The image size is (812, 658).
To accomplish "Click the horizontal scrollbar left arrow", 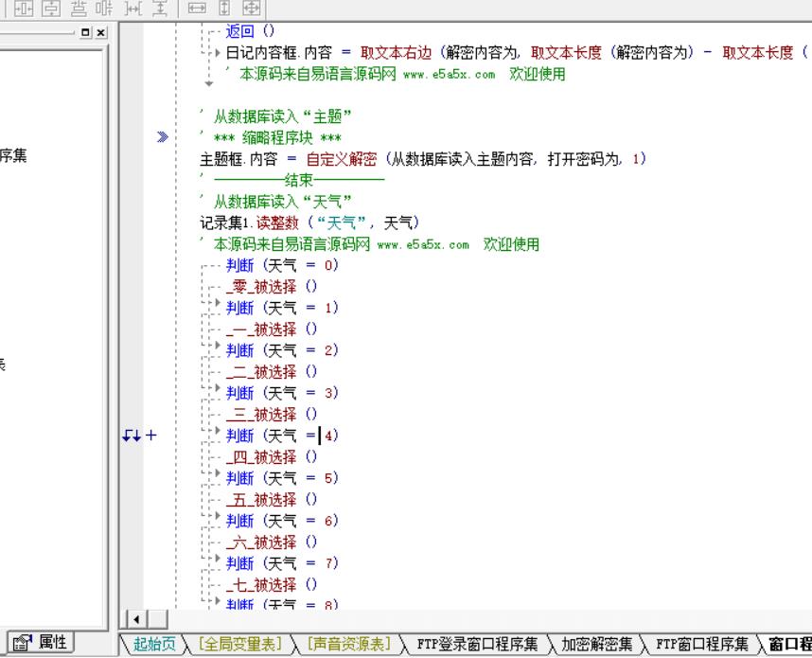I will 133,620.
